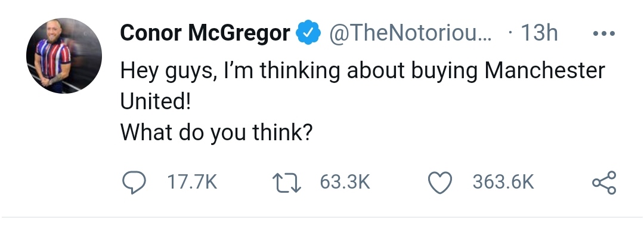
Task: View likes via the 363.6K count
Action: click(x=503, y=182)
